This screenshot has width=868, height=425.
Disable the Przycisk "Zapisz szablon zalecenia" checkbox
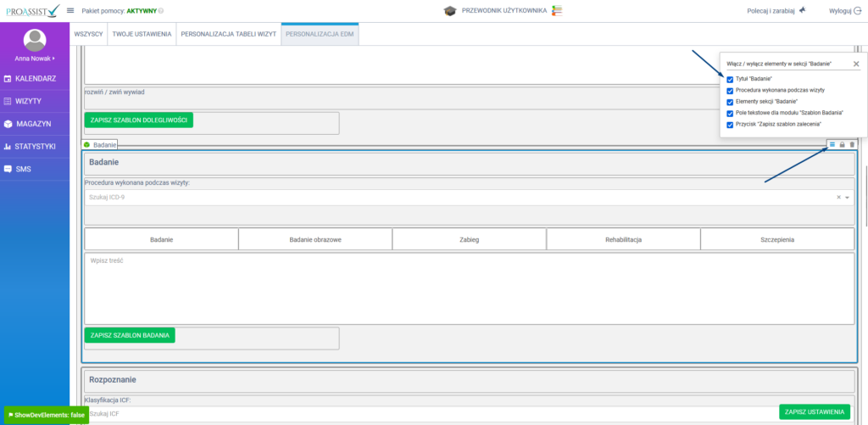730,124
